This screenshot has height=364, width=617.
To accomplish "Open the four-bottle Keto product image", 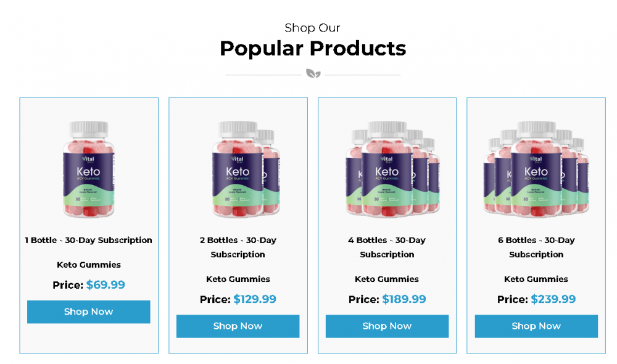I will tap(392, 169).
